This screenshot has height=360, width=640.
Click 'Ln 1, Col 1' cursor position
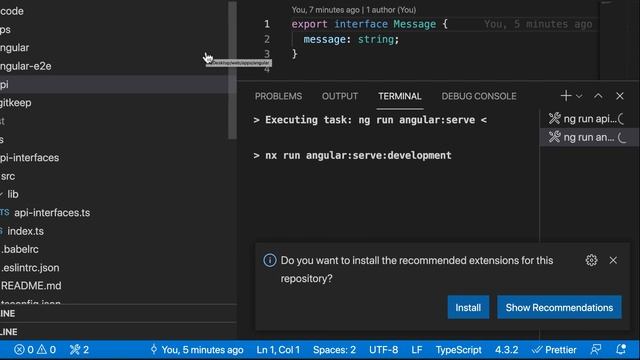click(x=278, y=350)
